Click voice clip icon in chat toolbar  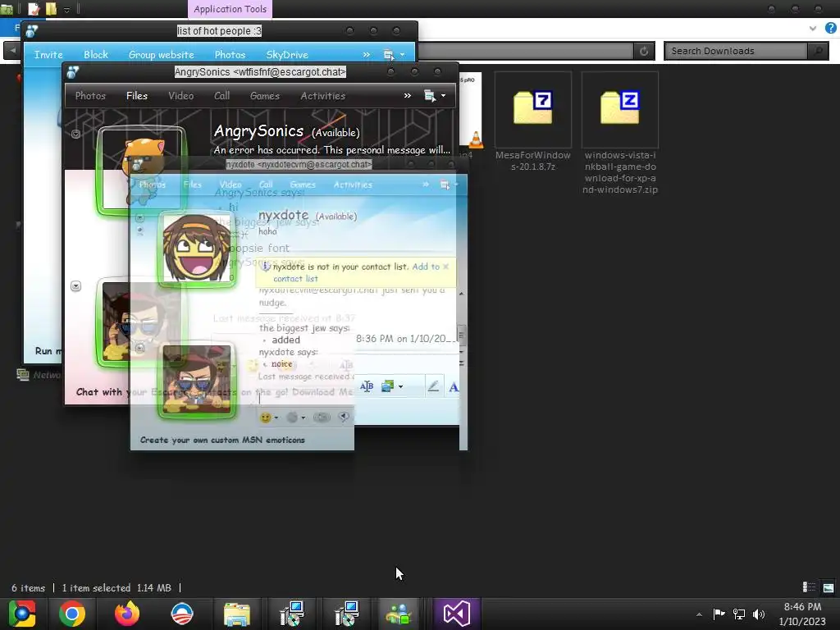tap(344, 418)
